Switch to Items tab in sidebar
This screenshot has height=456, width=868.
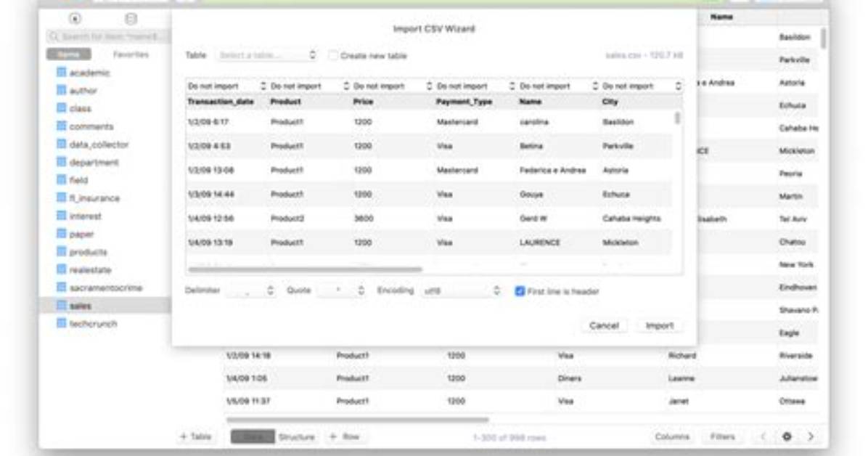pos(69,54)
